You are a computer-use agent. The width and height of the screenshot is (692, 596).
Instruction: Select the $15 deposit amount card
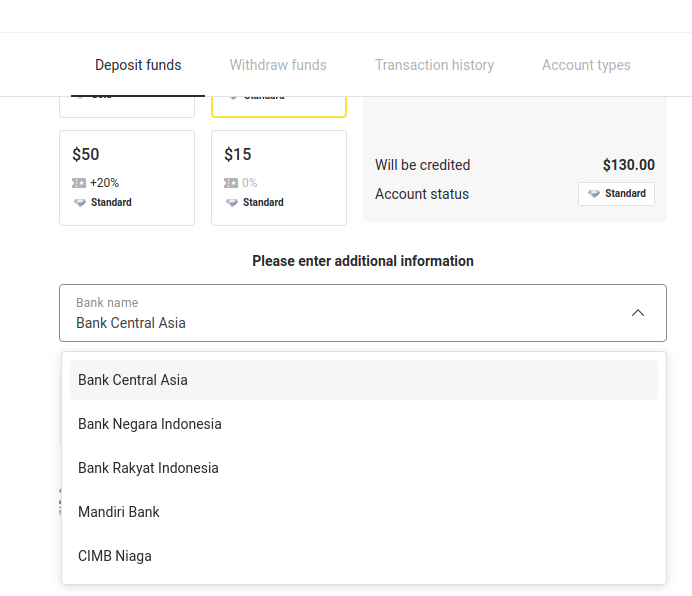[x=279, y=177]
